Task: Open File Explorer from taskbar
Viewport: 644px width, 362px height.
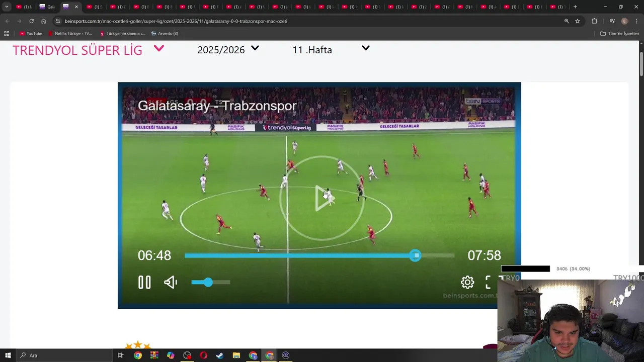Action: [x=236, y=355]
